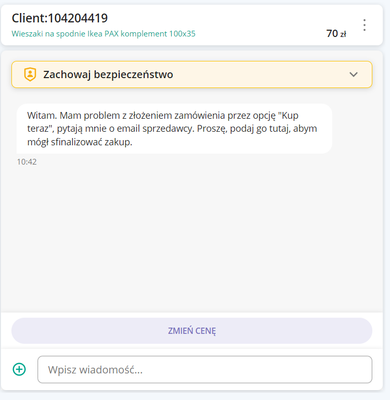This screenshot has width=390, height=400.
Task: Click the empty chat area below the message
Action: 192,237
